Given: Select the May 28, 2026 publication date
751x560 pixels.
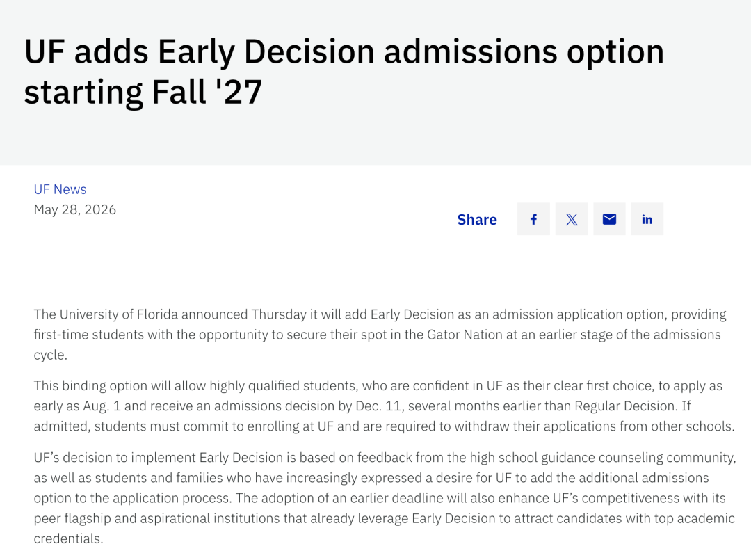Looking at the screenshot, I should pos(74,210).
